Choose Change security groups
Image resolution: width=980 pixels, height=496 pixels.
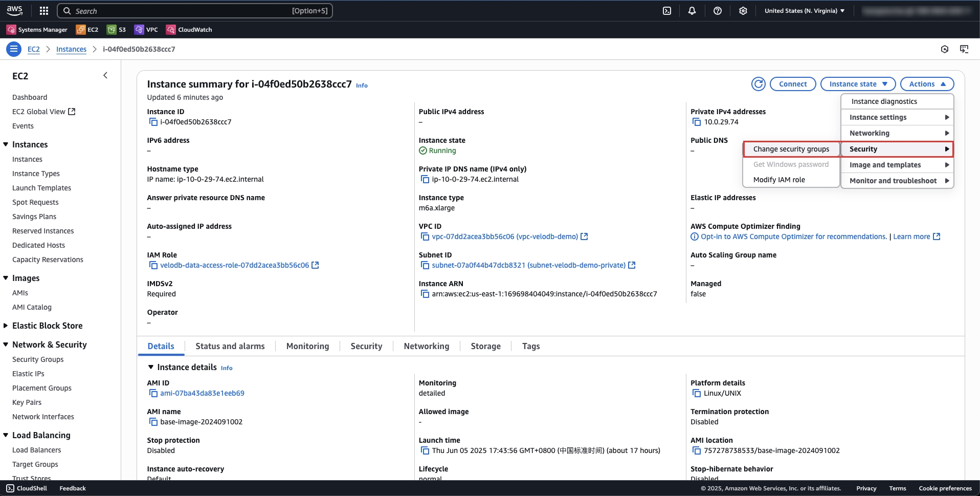791,149
